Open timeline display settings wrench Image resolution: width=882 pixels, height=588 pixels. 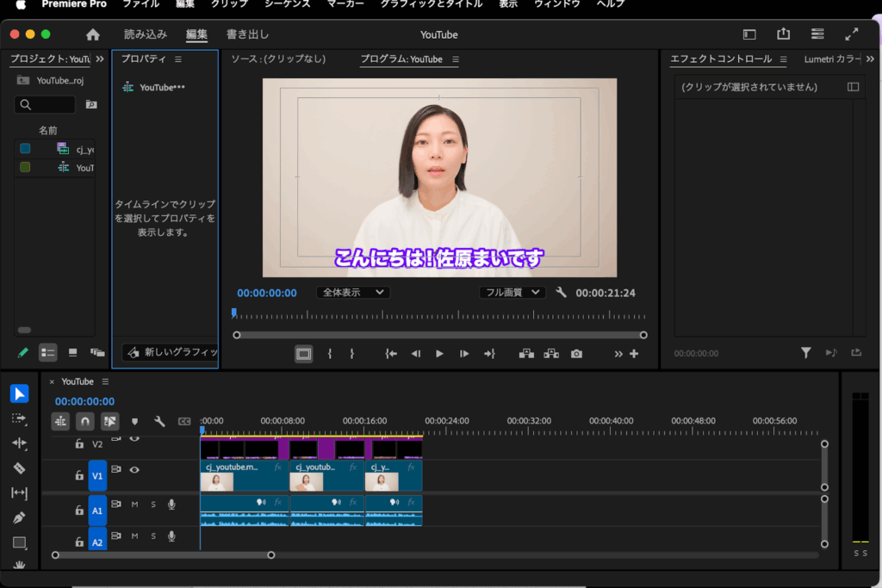(x=159, y=422)
